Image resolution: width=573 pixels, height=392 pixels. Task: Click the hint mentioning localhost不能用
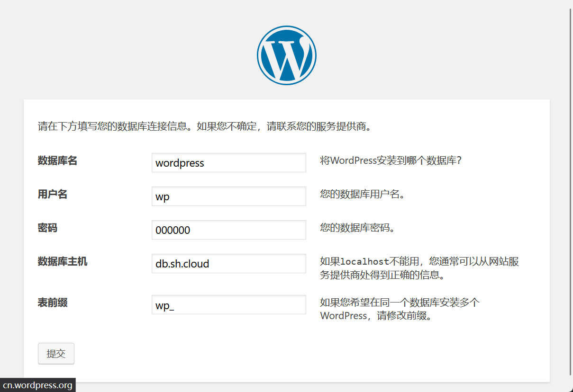(x=419, y=268)
